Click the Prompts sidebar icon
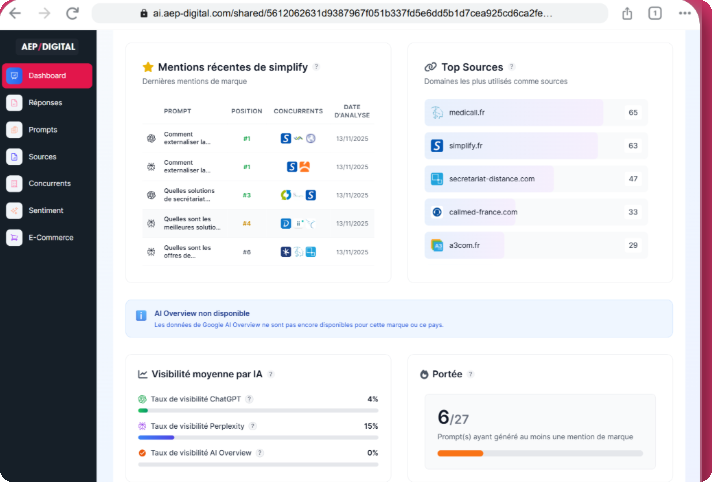 coord(14,129)
